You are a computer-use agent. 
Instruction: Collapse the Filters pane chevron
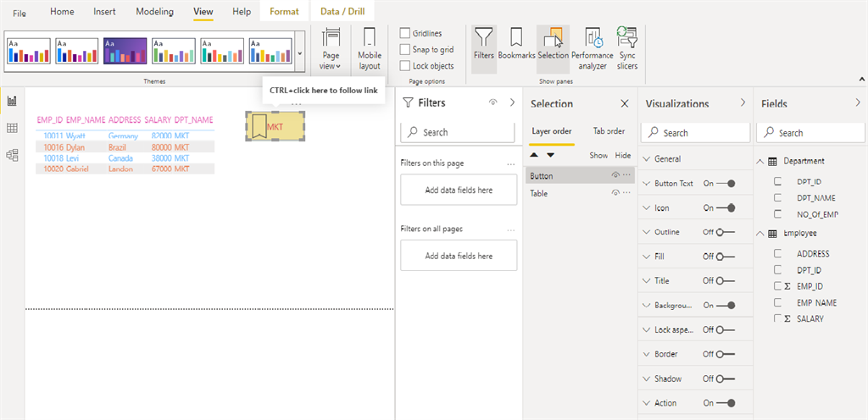tap(512, 102)
